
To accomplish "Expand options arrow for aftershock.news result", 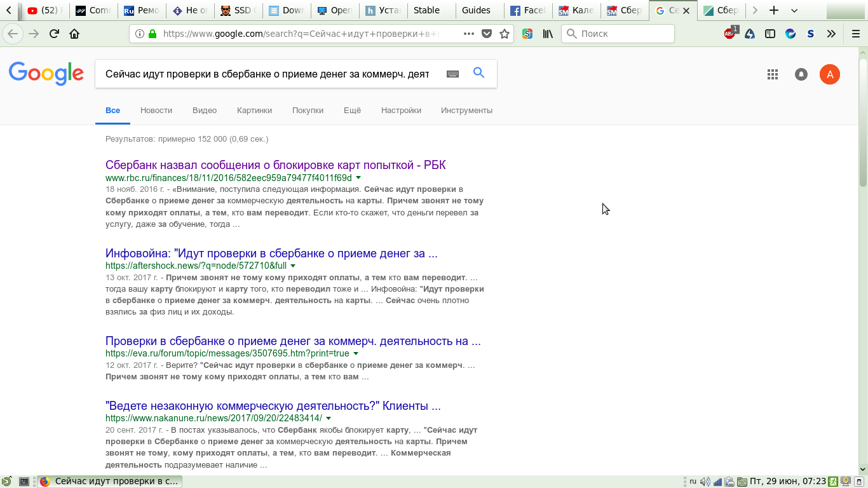I will pyautogui.click(x=293, y=266).
